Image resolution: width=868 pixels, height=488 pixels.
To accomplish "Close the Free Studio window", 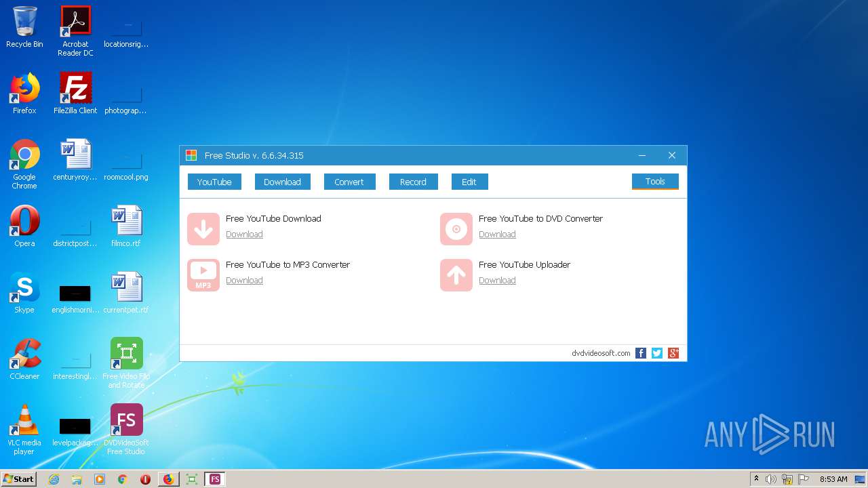I will [x=672, y=155].
